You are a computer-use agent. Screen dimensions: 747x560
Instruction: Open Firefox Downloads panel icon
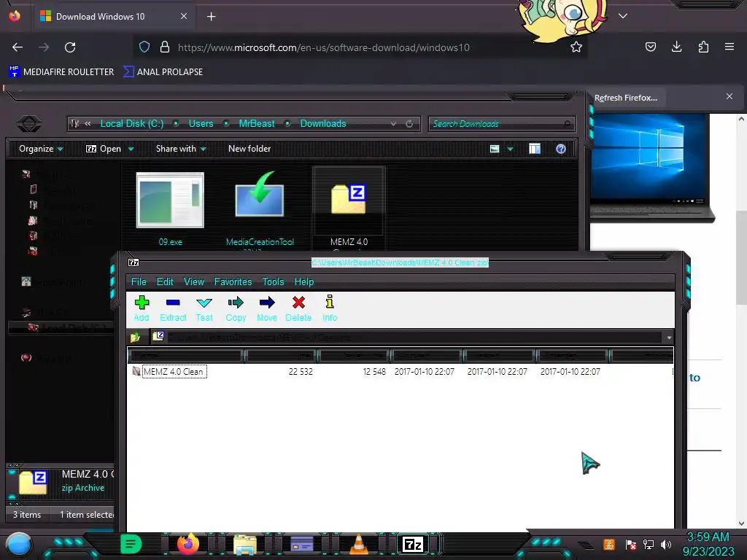676,47
